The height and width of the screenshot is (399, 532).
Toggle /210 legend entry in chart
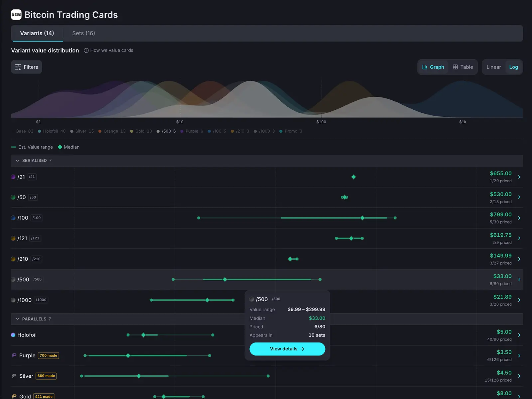240,131
